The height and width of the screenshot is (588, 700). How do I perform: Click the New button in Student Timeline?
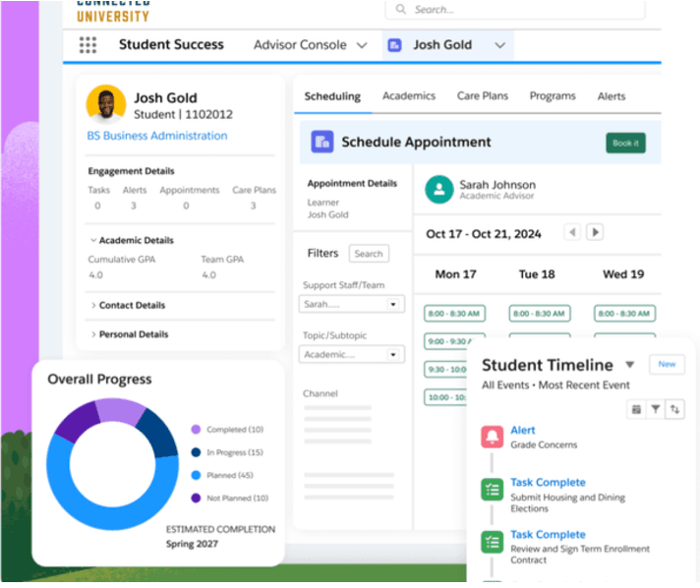coord(667,365)
